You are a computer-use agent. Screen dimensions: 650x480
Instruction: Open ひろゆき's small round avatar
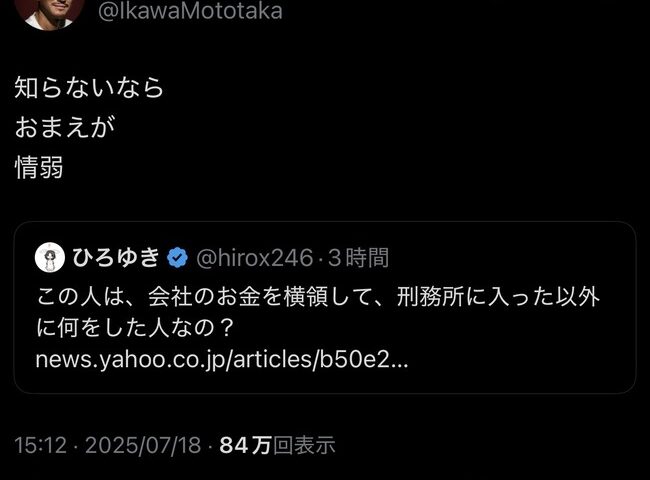(50, 257)
